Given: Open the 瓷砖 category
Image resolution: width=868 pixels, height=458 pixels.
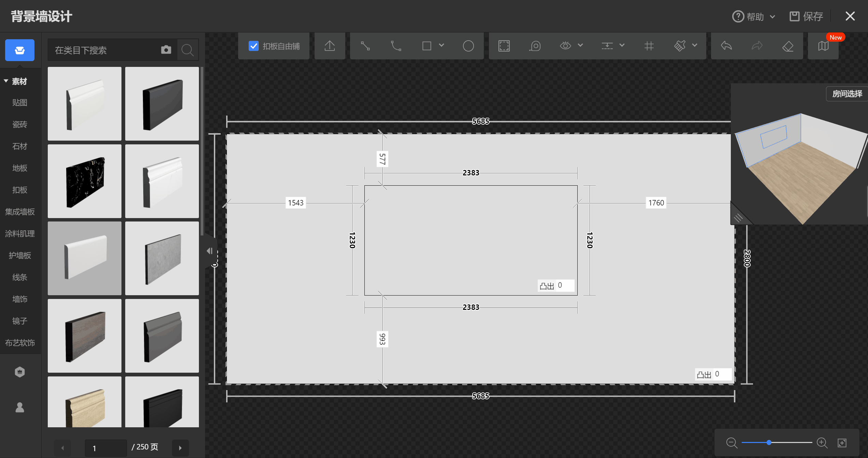Looking at the screenshot, I should click(20, 125).
